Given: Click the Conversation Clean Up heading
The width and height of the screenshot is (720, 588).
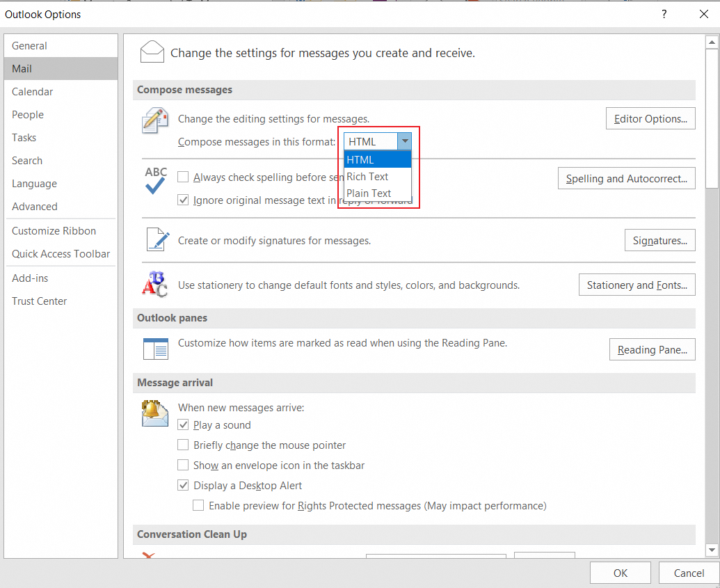Looking at the screenshot, I should pos(192,534).
